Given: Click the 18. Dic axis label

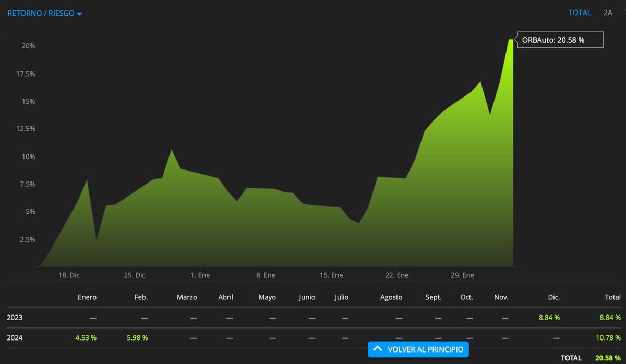Looking at the screenshot, I should (x=69, y=275).
